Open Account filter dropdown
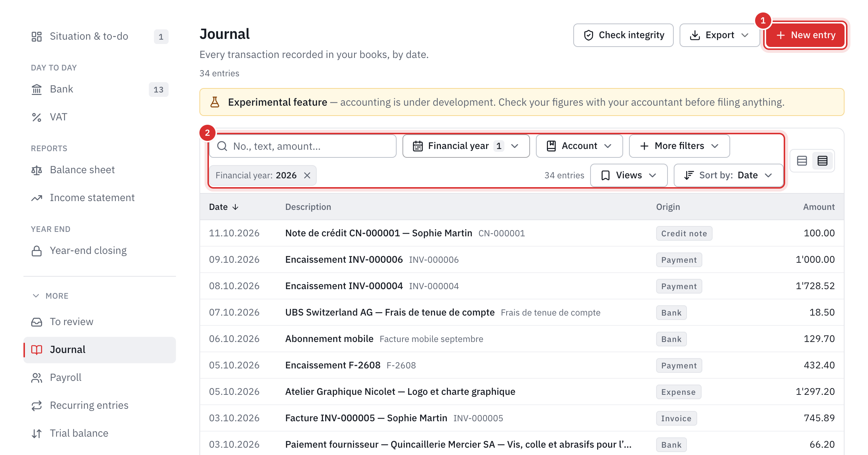 [579, 146]
